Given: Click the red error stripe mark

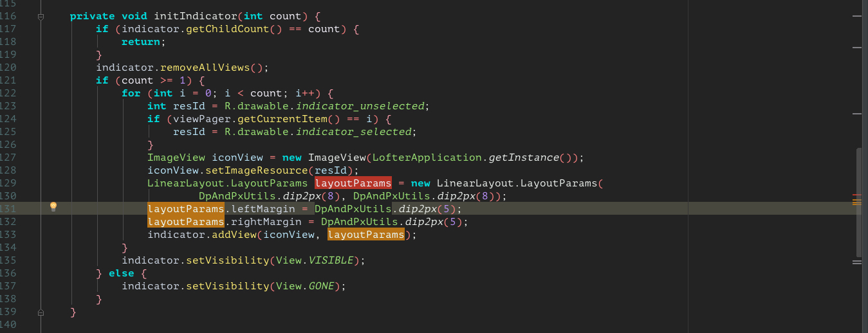Looking at the screenshot, I should [x=856, y=194].
